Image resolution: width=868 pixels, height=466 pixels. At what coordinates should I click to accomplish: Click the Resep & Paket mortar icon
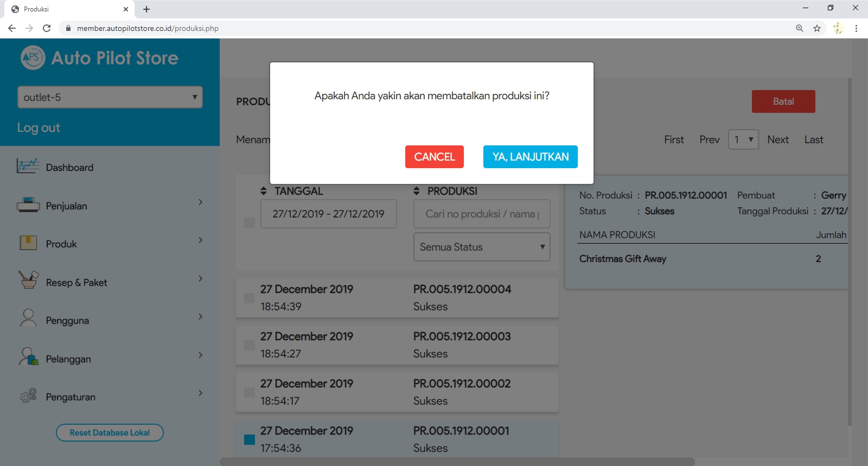click(x=28, y=280)
